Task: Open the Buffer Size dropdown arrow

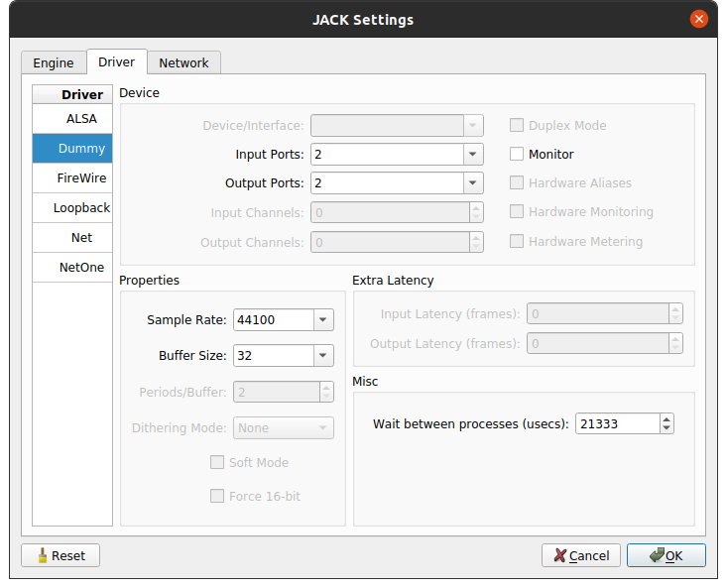Action: 323,355
